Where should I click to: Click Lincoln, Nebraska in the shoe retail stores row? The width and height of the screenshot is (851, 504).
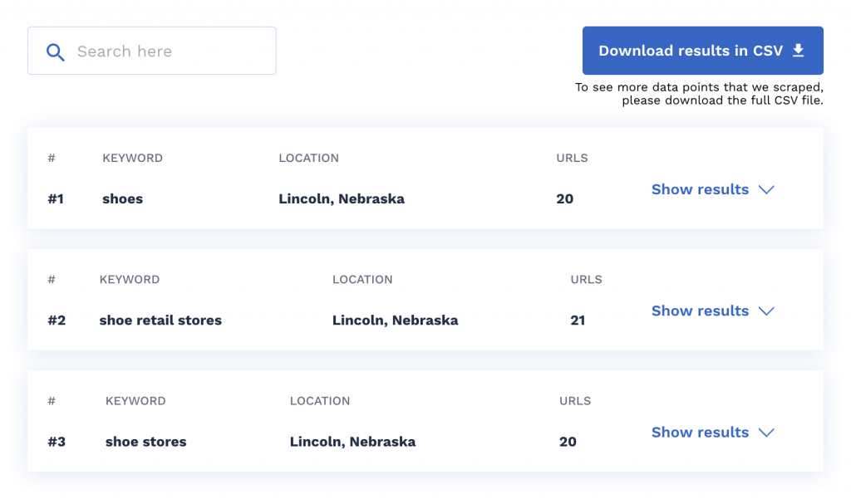click(395, 321)
